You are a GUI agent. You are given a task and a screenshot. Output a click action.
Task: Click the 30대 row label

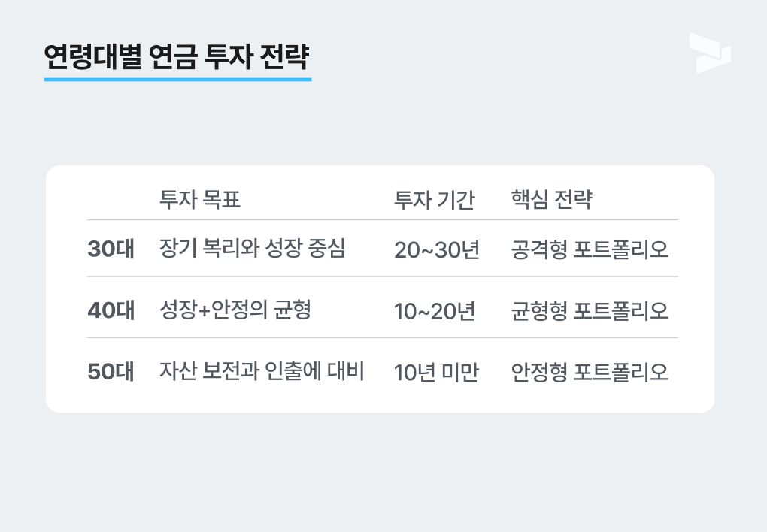(x=111, y=249)
